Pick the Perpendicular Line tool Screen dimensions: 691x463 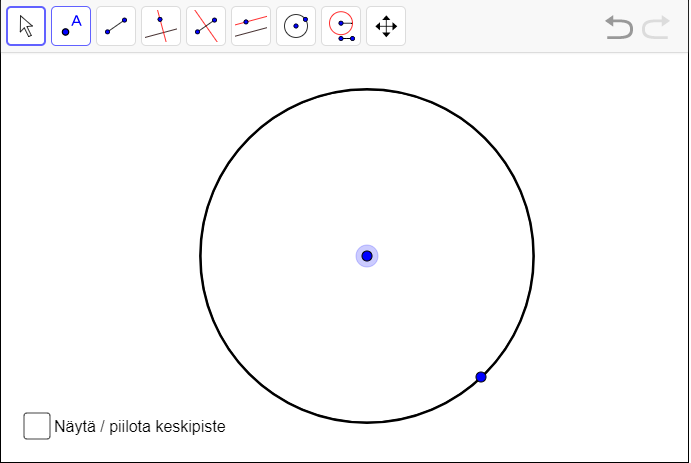click(x=161, y=26)
